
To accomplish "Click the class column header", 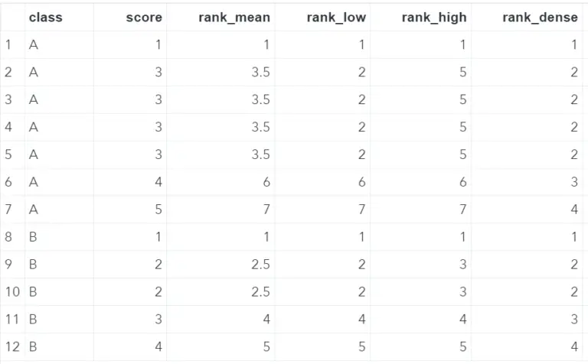I will pyautogui.click(x=45, y=18).
